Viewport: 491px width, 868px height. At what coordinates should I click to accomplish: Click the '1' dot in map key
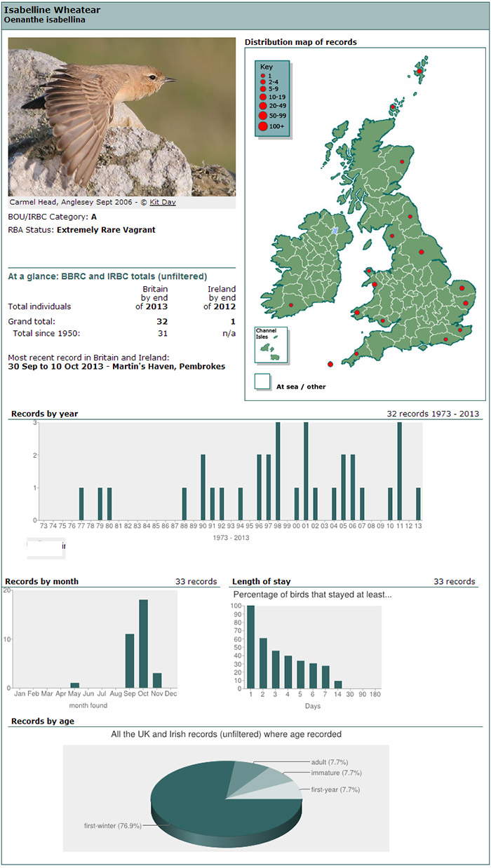coord(262,75)
